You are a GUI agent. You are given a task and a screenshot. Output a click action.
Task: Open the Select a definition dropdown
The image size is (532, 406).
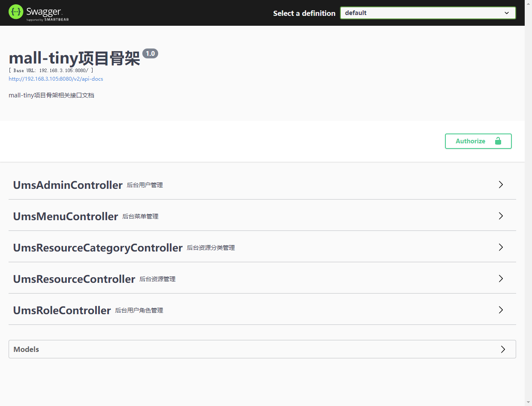coord(428,13)
